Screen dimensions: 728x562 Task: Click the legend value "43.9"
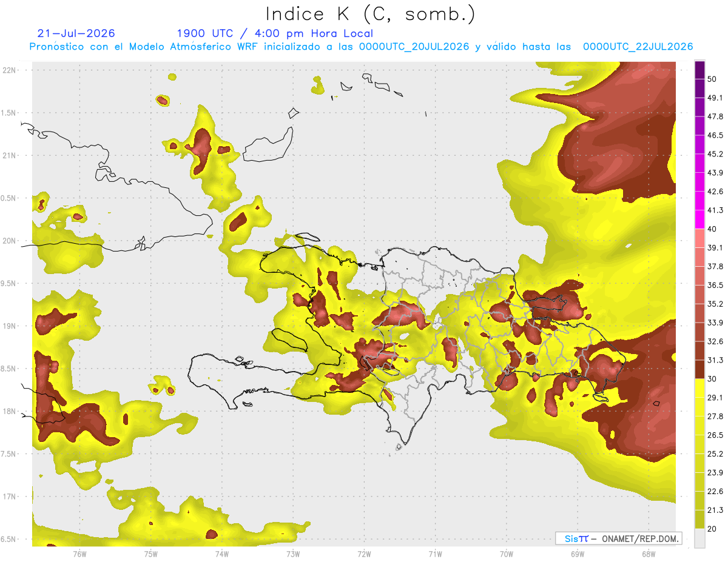tap(716, 173)
